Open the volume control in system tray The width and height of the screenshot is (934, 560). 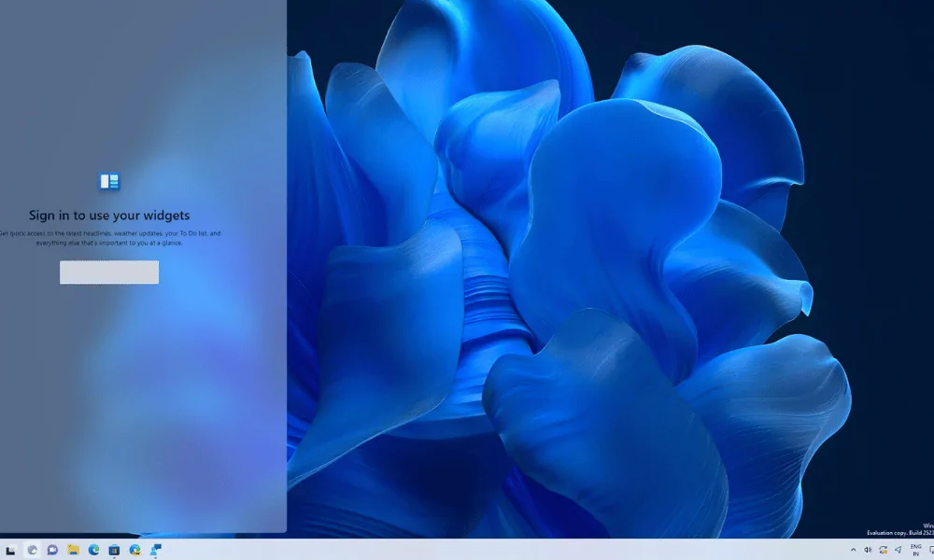click(x=868, y=550)
